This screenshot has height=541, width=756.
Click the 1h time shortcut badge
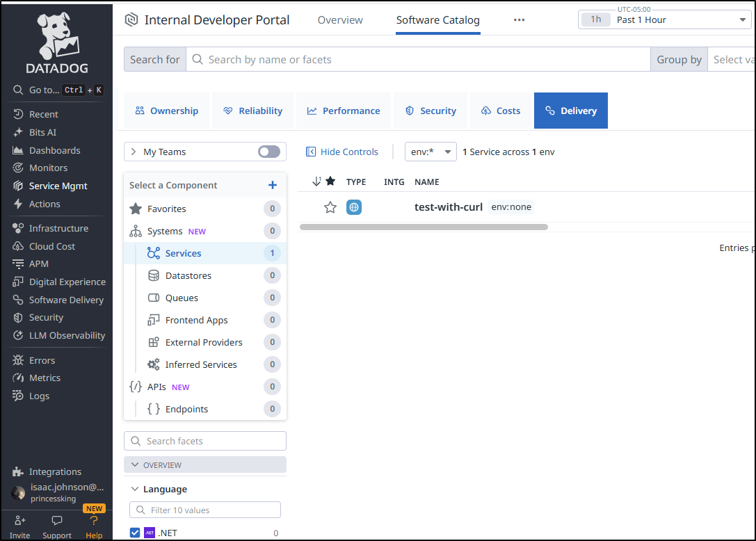596,19
